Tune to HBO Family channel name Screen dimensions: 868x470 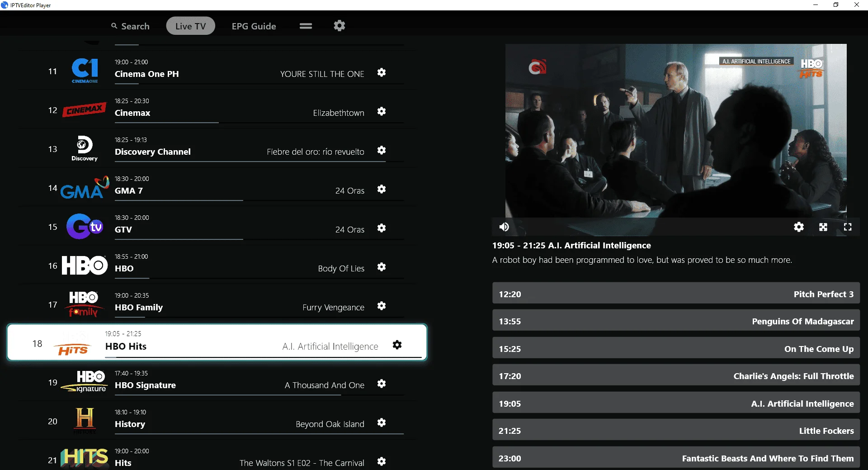(138, 307)
